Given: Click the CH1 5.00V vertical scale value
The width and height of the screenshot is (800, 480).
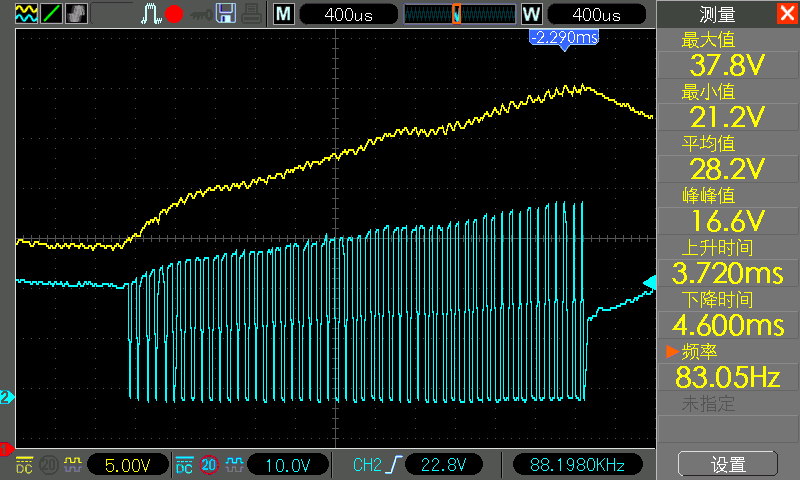Looking at the screenshot, I should [128, 465].
